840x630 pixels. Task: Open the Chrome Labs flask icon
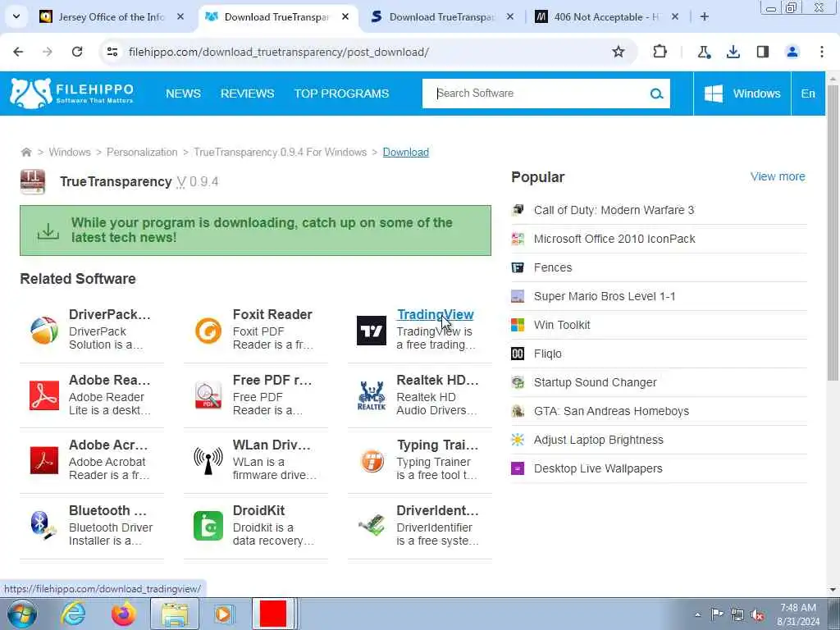[x=703, y=52]
